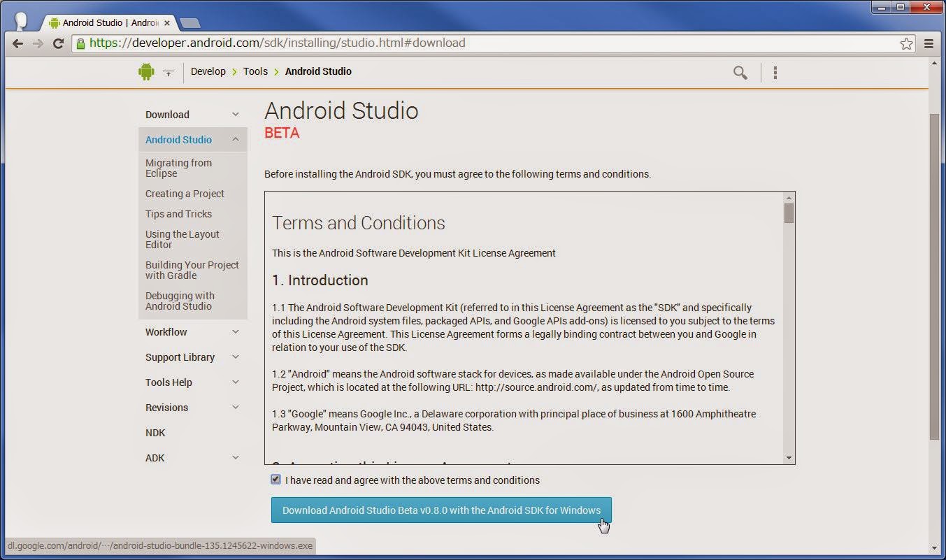The image size is (946, 560).
Task: Expand the ADK sidebar section
Action: click(236, 458)
